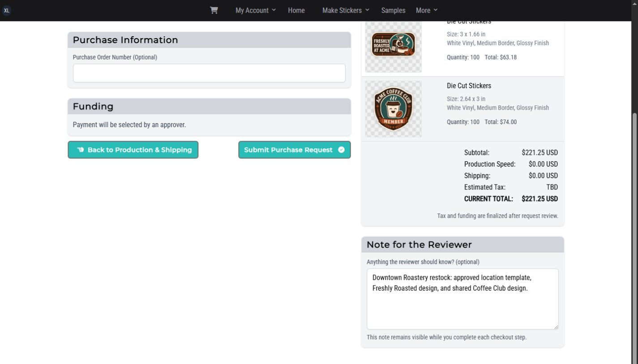
Task: Click the Production Speed $0.00 USD value
Action: coord(543,164)
